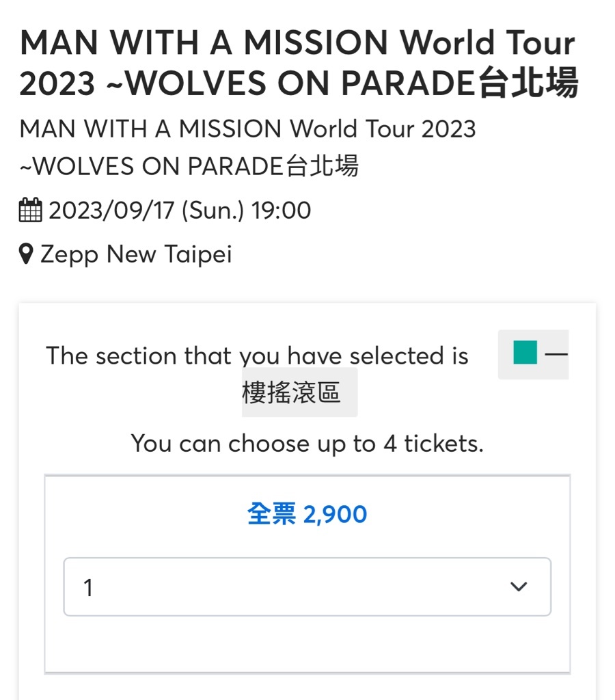
Task: Click the calendar icon beside the date
Action: pos(31,211)
